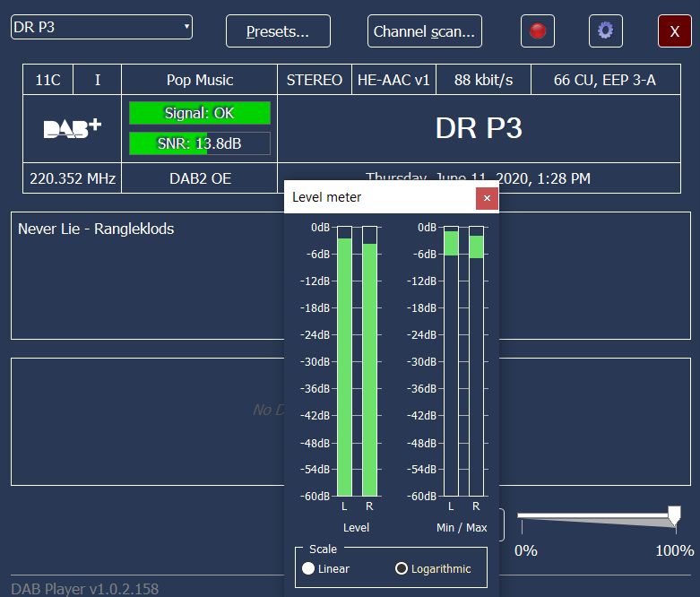Click the Never Lie - Rangleklods text
This screenshot has height=597, width=700.
pyautogui.click(x=96, y=229)
